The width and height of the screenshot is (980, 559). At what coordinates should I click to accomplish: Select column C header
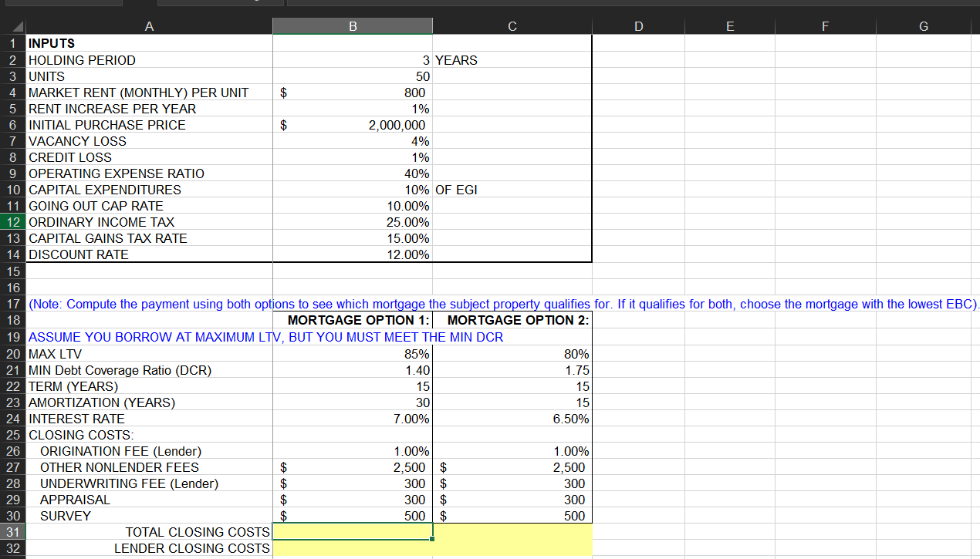512,26
